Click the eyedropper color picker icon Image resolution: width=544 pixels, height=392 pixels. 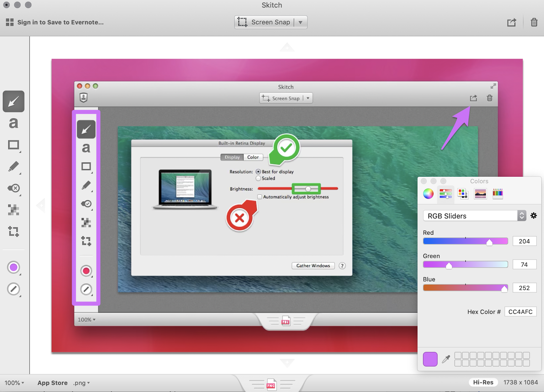pyautogui.click(x=446, y=359)
